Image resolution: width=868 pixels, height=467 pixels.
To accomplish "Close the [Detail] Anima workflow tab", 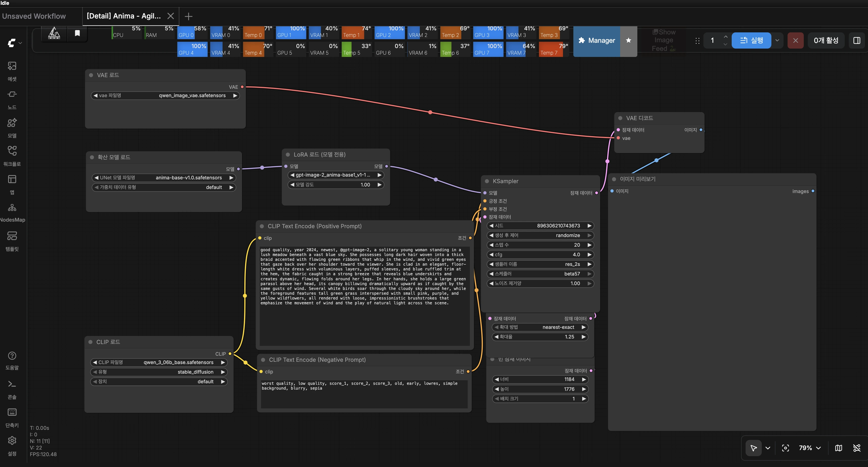I will point(171,16).
